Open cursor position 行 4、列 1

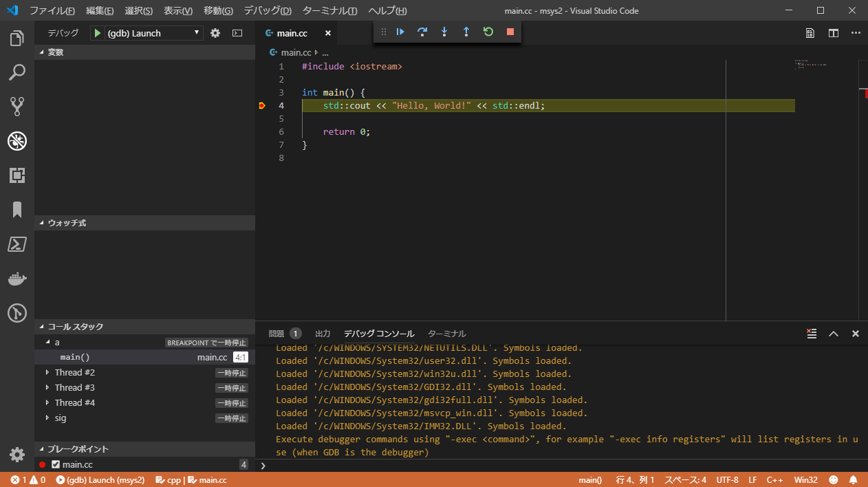(x=635, y=479)
